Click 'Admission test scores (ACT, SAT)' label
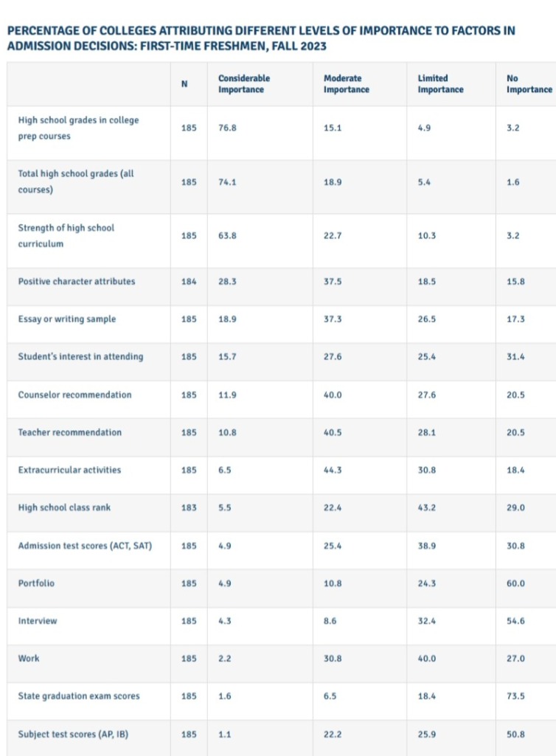Viewport: 556px width, 756px height. coord(85,546)
